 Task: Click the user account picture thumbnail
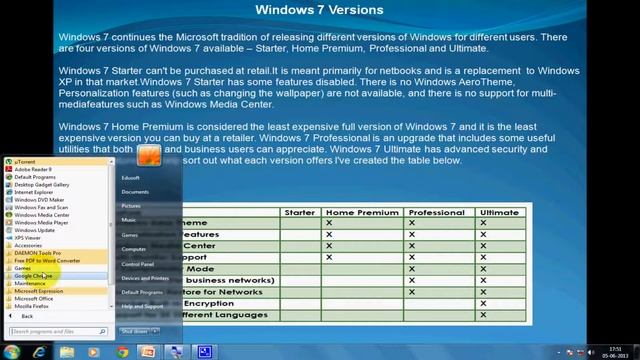[x=149, y=155]
